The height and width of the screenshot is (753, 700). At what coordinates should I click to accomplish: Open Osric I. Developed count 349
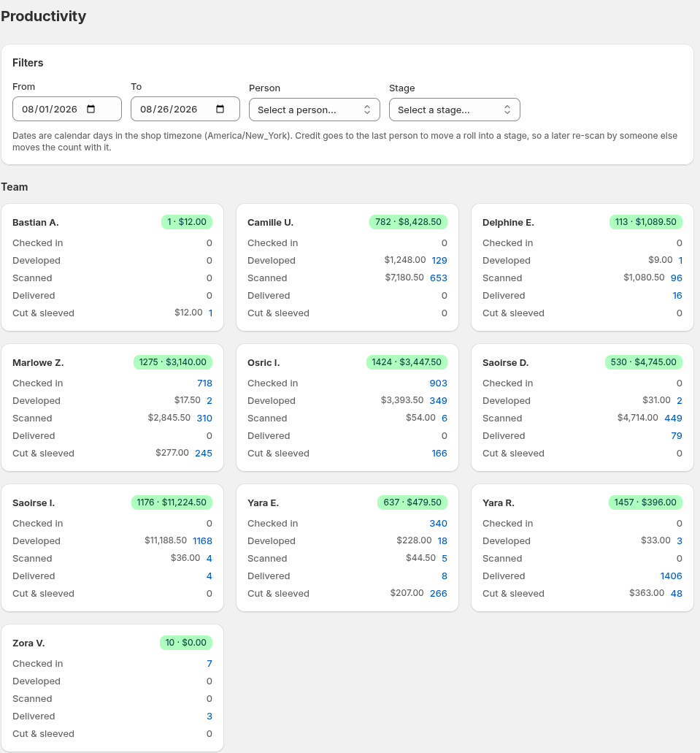tap(439, 400)
